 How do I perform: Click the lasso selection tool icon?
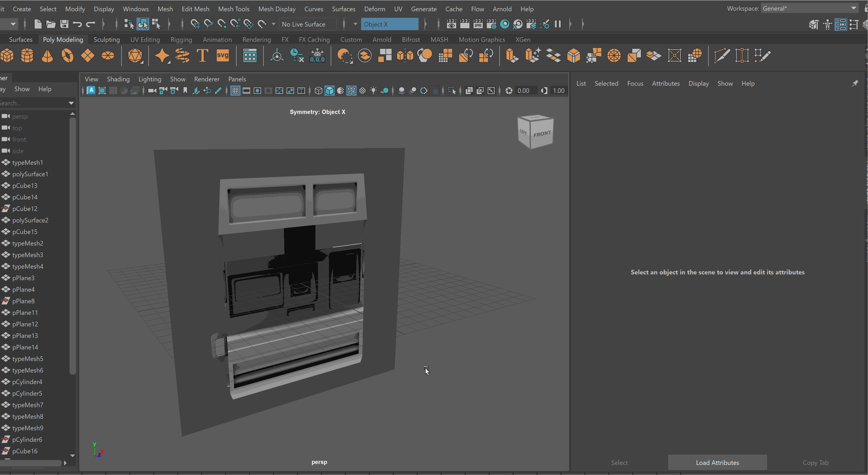(208, 24)
